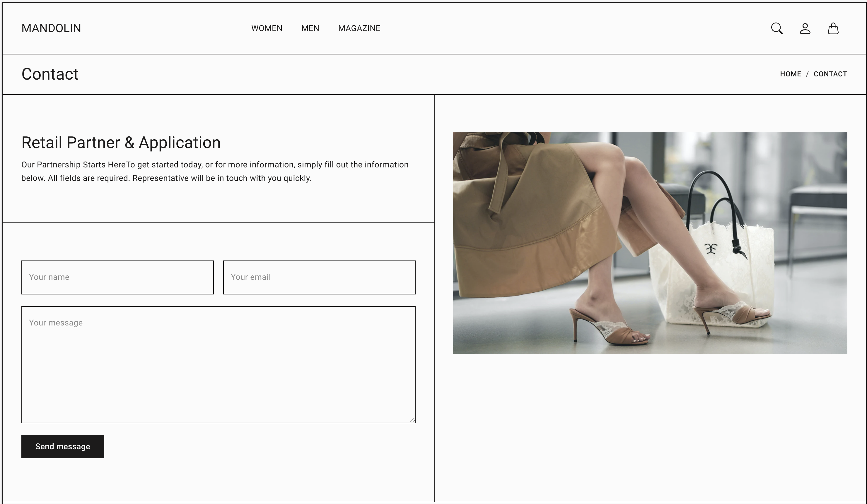The height and width of the screenshot is (504, 867).
Task: Focus the Your email field
Action: click(319, 277)
